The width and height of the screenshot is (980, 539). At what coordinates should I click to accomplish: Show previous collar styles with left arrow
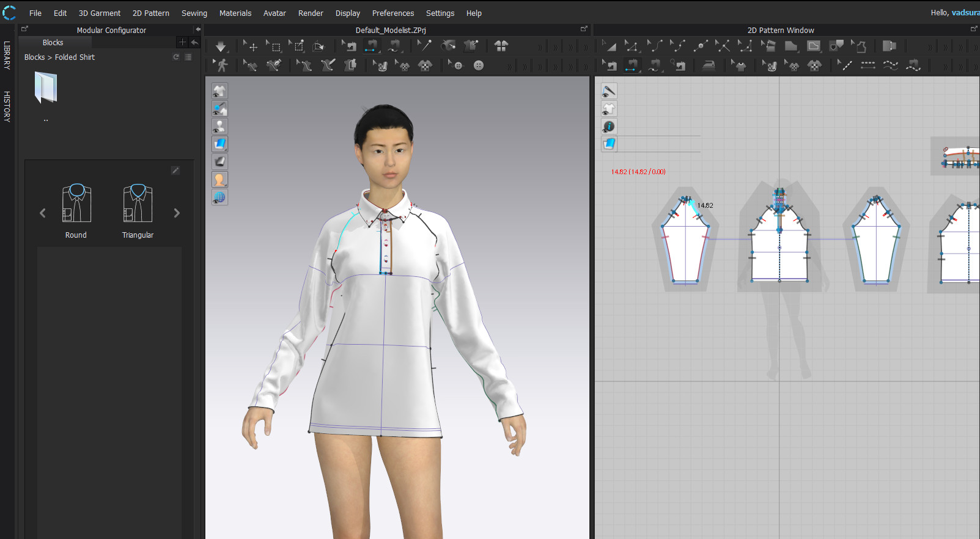point(42,213)
